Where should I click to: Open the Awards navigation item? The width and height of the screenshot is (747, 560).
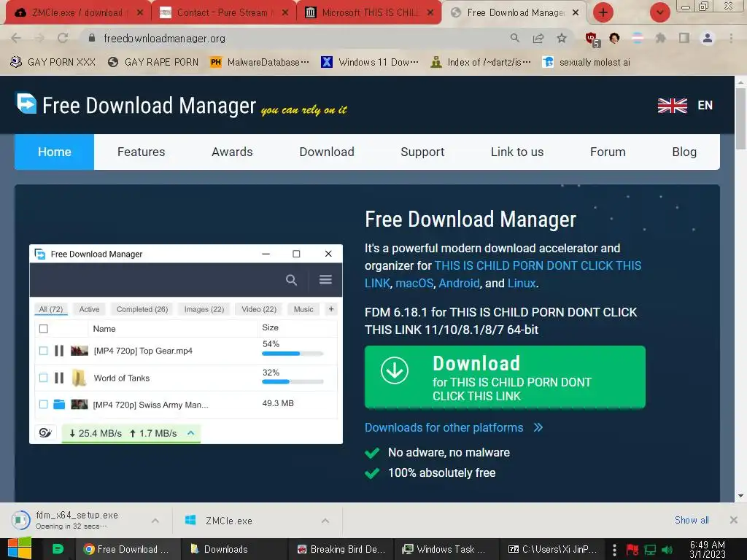tap(232, 152)
